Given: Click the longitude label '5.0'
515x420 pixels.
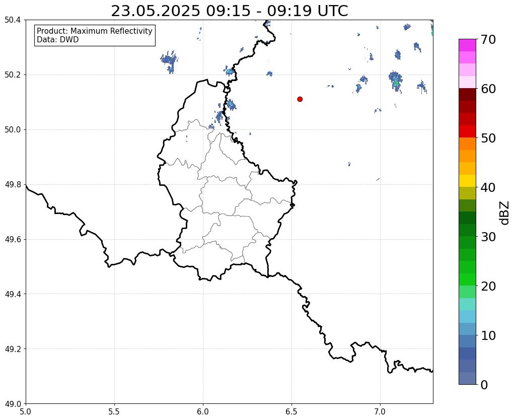Looking at the screenshot, I should (26, 411).
